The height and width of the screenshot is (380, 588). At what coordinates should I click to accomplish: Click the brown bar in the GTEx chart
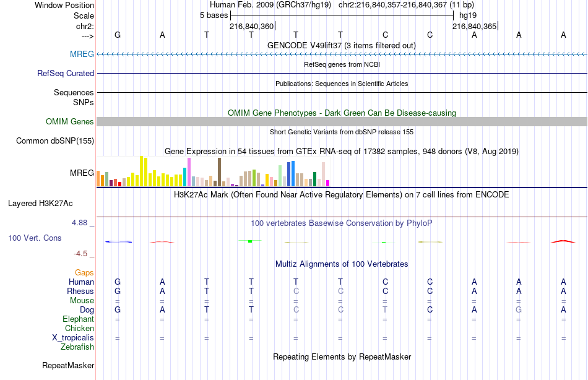(x=219, y=172)
